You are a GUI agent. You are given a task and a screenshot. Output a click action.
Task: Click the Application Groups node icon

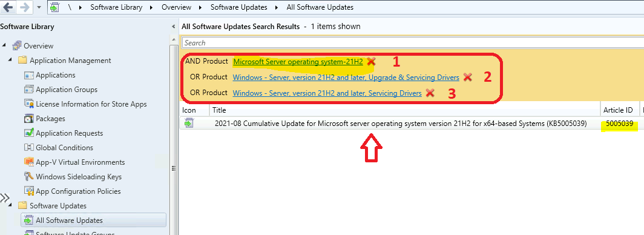pyautogui.click(x=29, y=90)
